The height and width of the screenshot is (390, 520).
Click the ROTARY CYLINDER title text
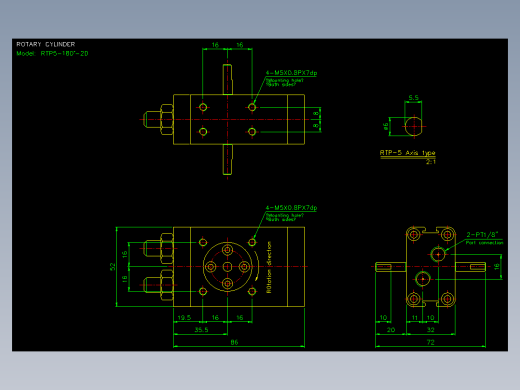46,44
